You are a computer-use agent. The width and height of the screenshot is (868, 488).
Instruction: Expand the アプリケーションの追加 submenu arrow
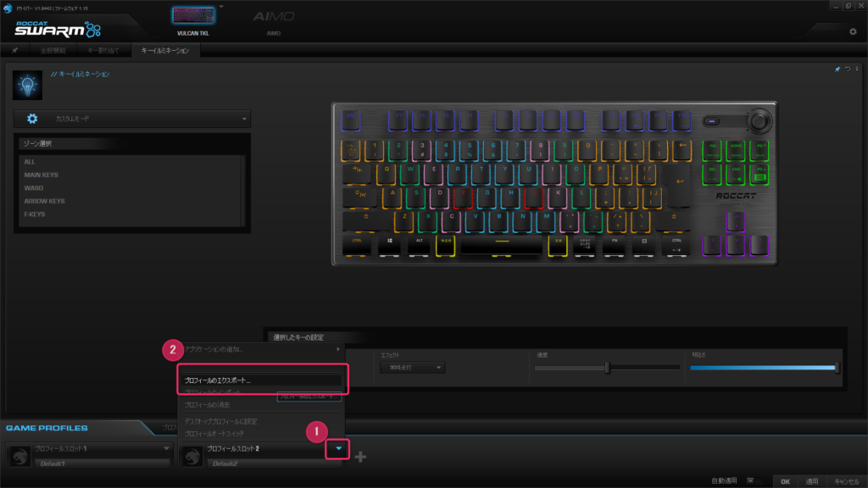point(337,349)
